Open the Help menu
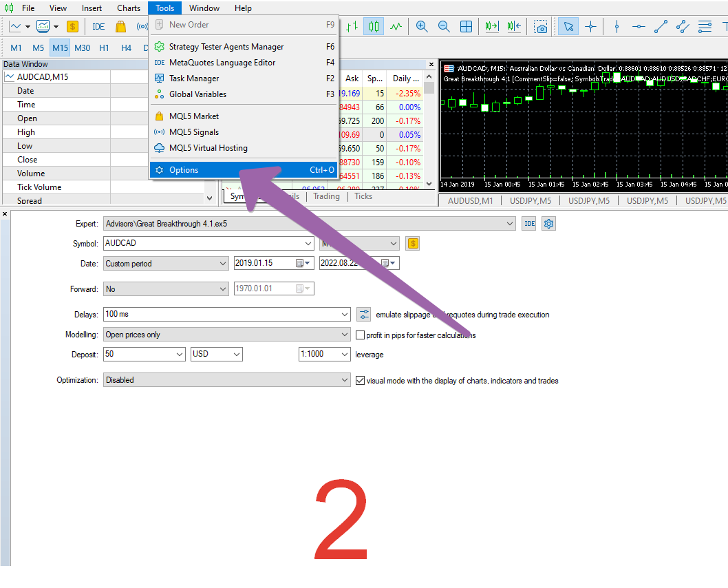Image resolution: width=728 pixels, height=588 pixels. (243, 8)
